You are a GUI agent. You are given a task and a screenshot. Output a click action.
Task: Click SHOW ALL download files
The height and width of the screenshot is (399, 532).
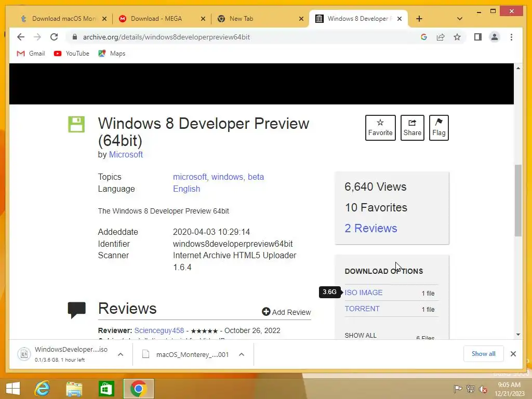click(x=361, y=335)
